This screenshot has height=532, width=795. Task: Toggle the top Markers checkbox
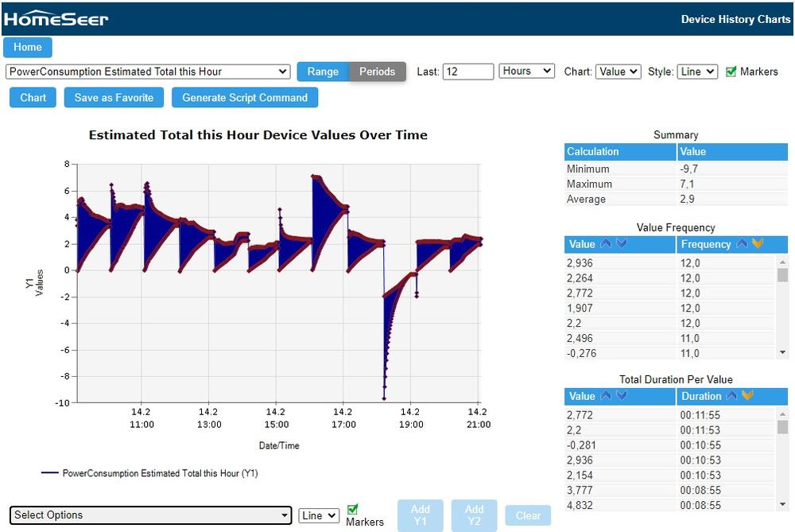(731, 72)
